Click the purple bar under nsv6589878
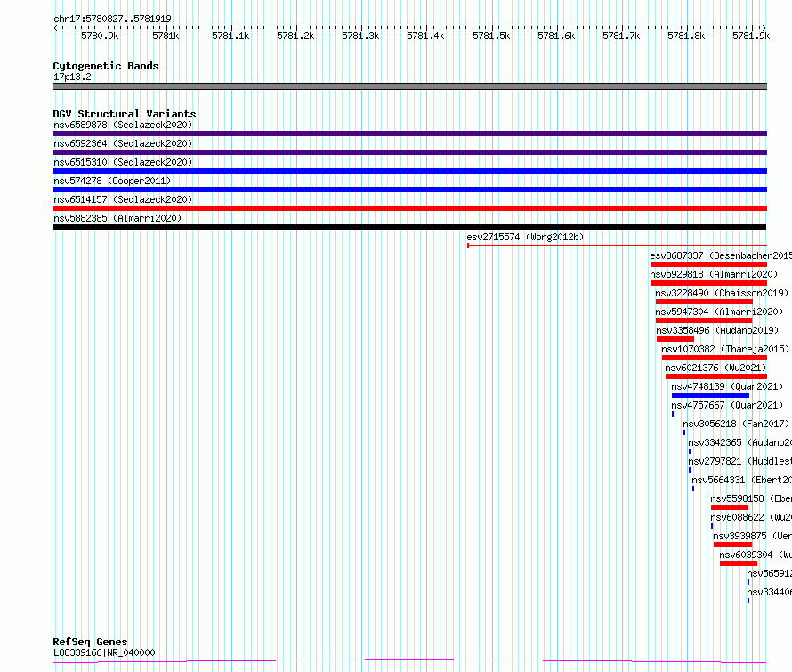Image resolution: width=792 pixels, height=672 pixels. pyautogui.click(x=409, y=134)
